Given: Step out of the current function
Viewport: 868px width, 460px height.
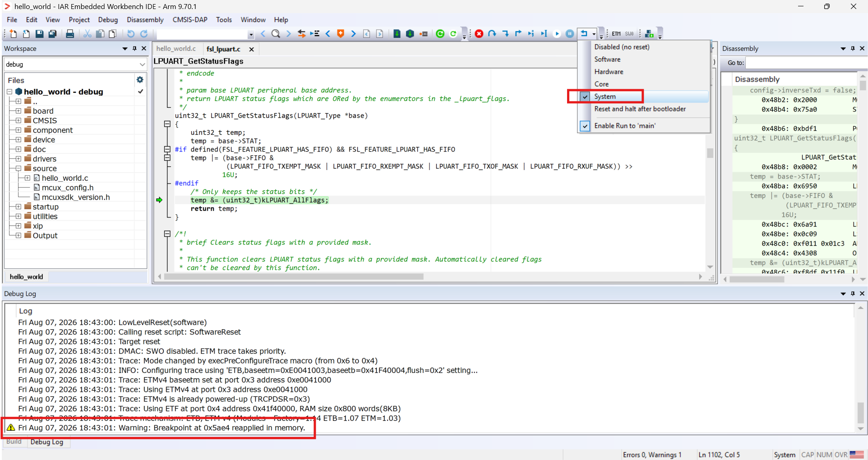Looking at the screenshot, I should [x=518, y=34].
